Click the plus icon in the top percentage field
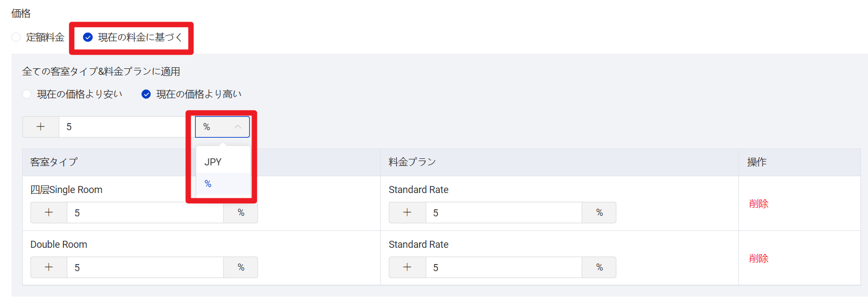868x308 pixels. pos(41,127)
